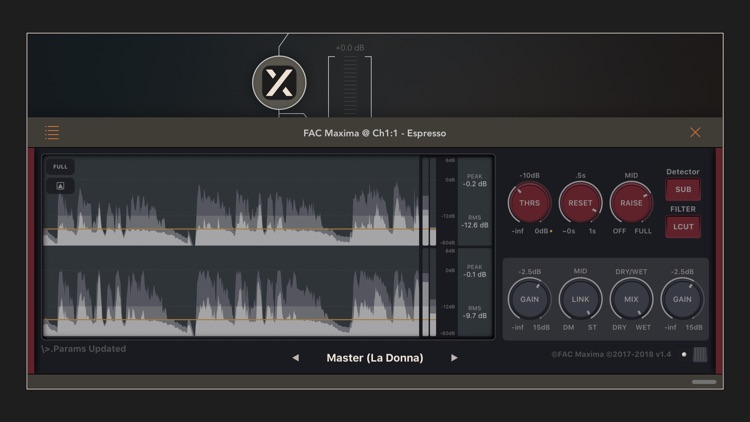Click the RESET time knob
Image resolution: width=750 pixels, height=422 pixels.
(580, 203)
